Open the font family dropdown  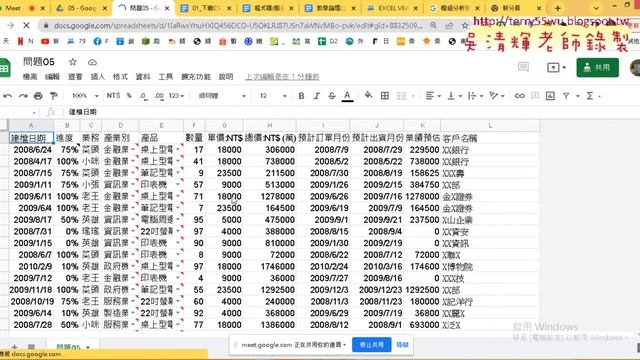[222, 96]
